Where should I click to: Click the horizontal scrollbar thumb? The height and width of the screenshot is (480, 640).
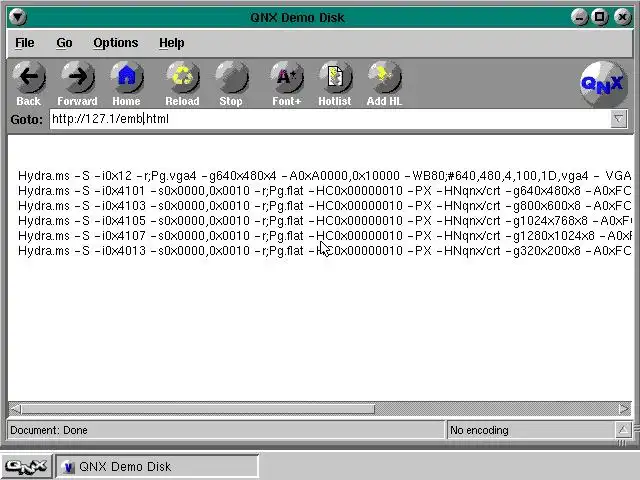coord(198,409)
